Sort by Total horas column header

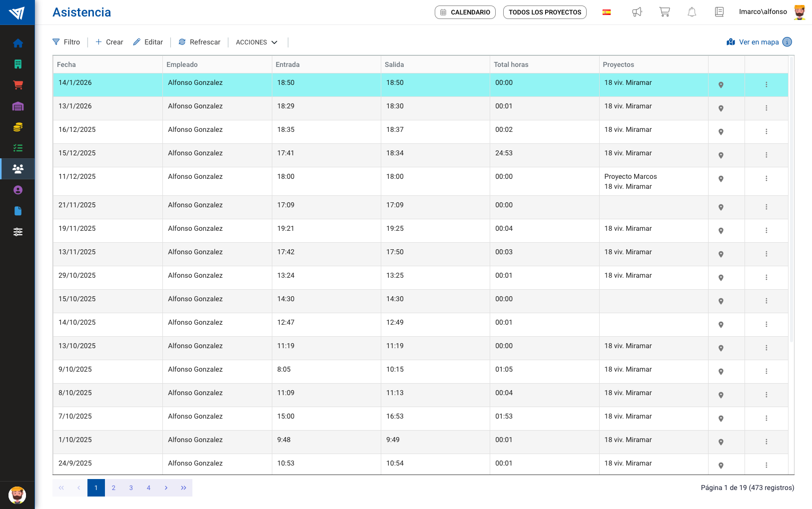pyautogui.click(x=511, y=64)
